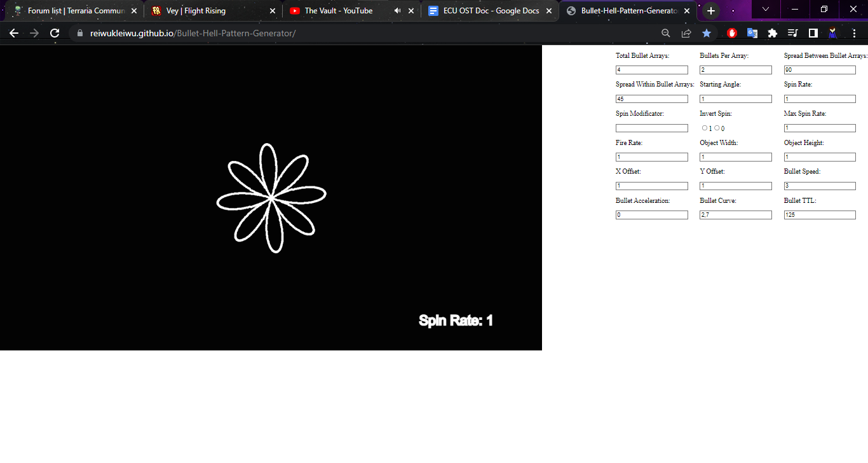The width and height of the screenshot is (868, 463).
Task: Open a new tab with plus button
Action: (711, 11)
